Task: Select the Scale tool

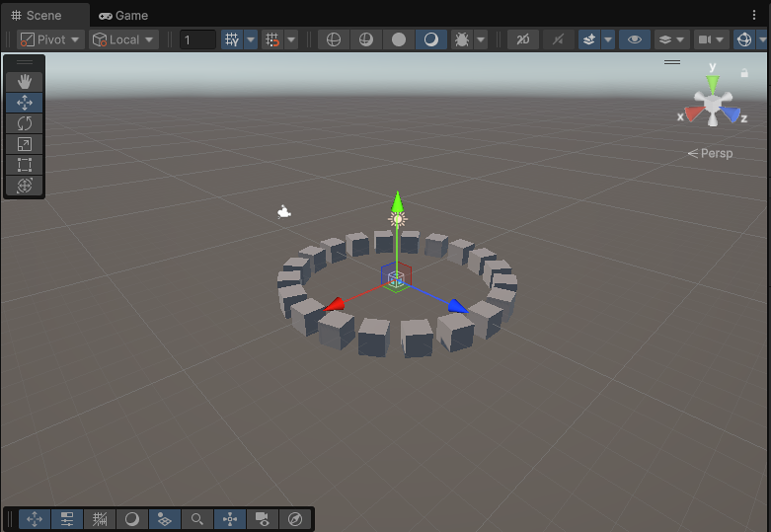Action: pos(25,144)
